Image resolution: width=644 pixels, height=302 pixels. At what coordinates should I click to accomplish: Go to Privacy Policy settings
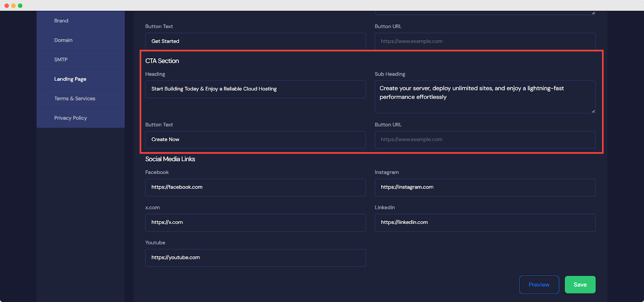(80, 118)
